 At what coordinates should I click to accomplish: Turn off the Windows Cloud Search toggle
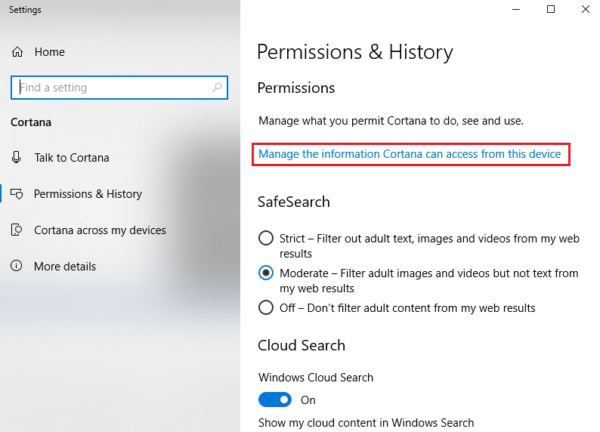coord(275,400)
